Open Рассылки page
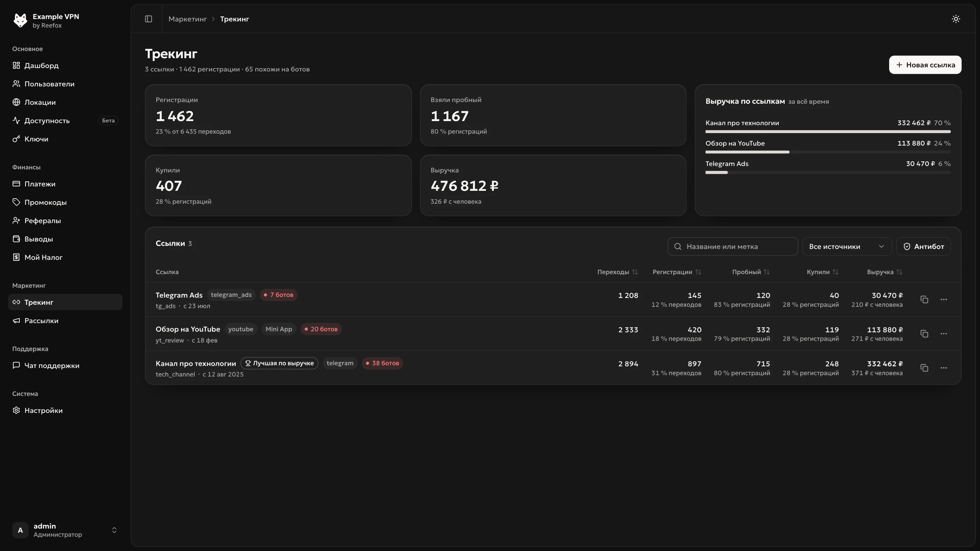980x551 pixels. click(65, 320)
